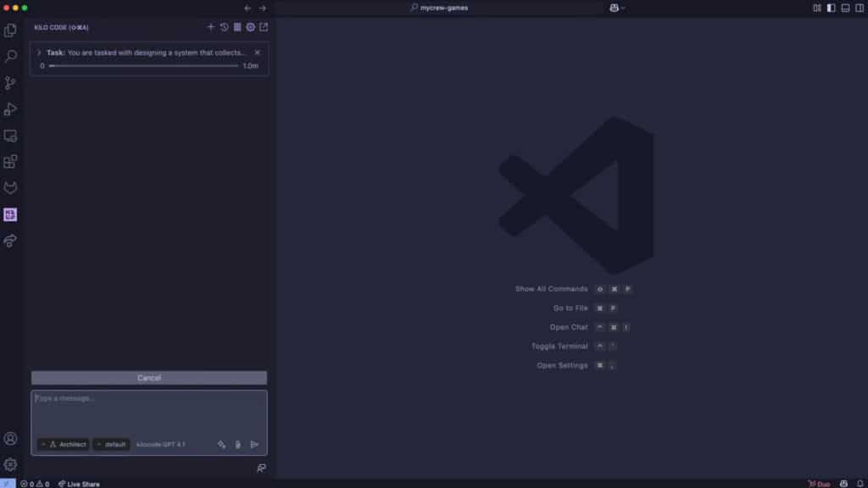Open Kilo Code settings gear

point(250,27)
